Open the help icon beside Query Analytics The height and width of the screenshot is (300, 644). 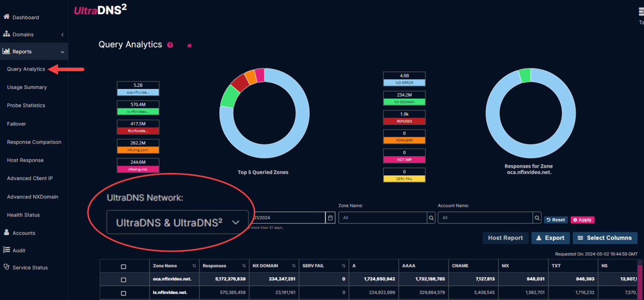tap(169, 45)
